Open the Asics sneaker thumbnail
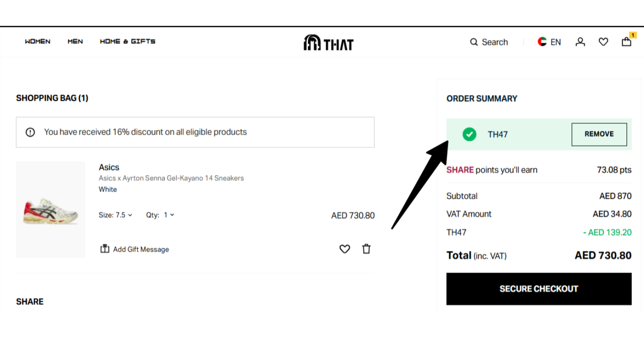644x339 pixels. pos(50,210)
